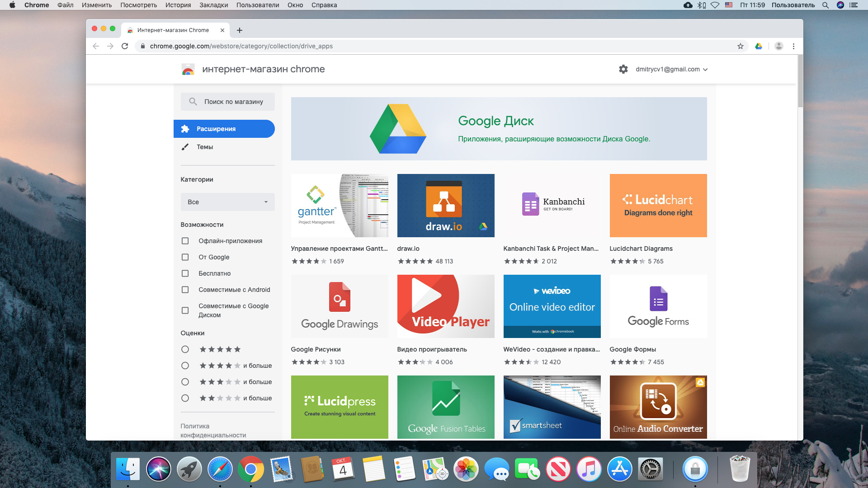Open Trash in the dock
This screenshot has height=488, width=868.
(740, 469)
